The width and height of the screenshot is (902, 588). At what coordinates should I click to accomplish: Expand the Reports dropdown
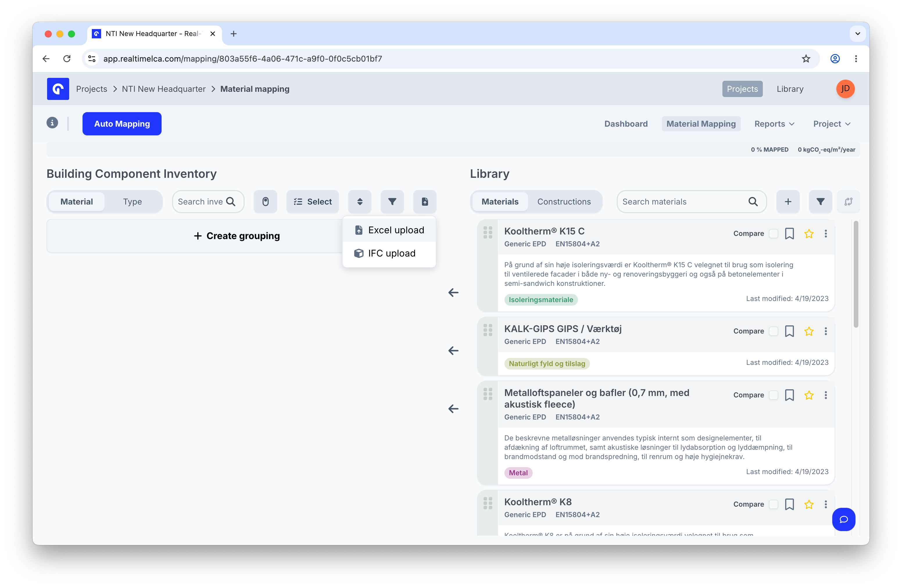click(774, 124)
